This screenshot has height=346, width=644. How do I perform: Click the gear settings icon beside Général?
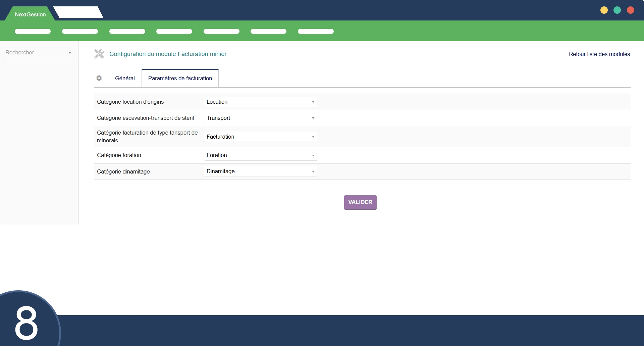(99, 78)
